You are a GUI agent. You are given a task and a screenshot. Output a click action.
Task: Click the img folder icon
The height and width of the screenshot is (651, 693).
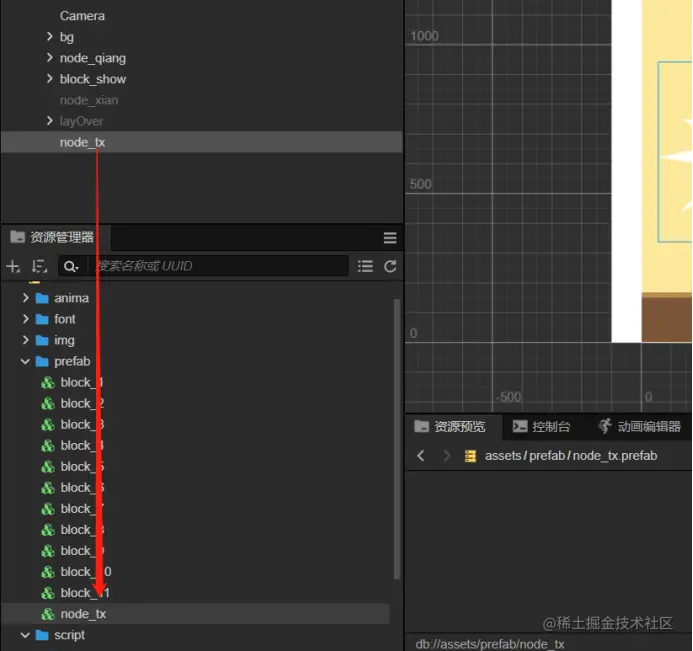click(x=42, y=340)
